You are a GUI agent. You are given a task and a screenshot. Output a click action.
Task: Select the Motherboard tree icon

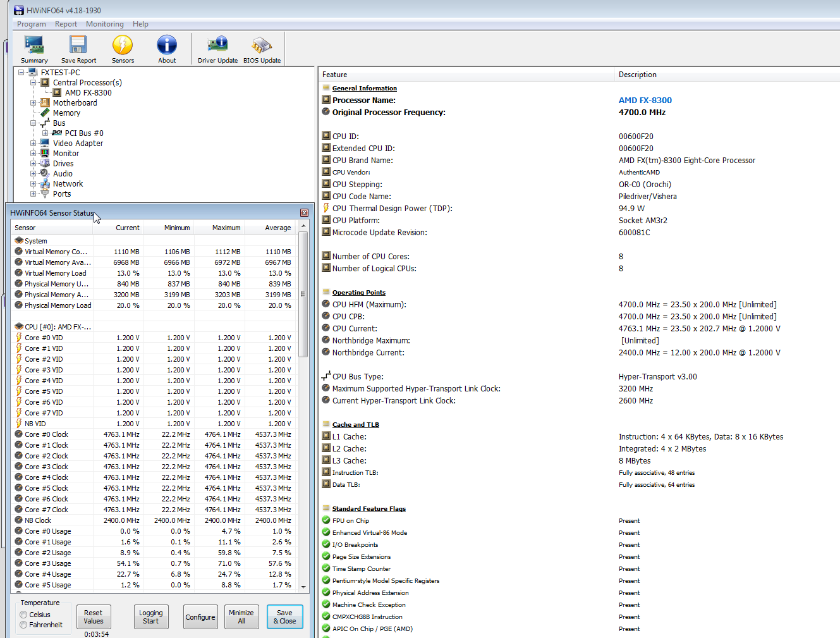(x=45, y=102)
